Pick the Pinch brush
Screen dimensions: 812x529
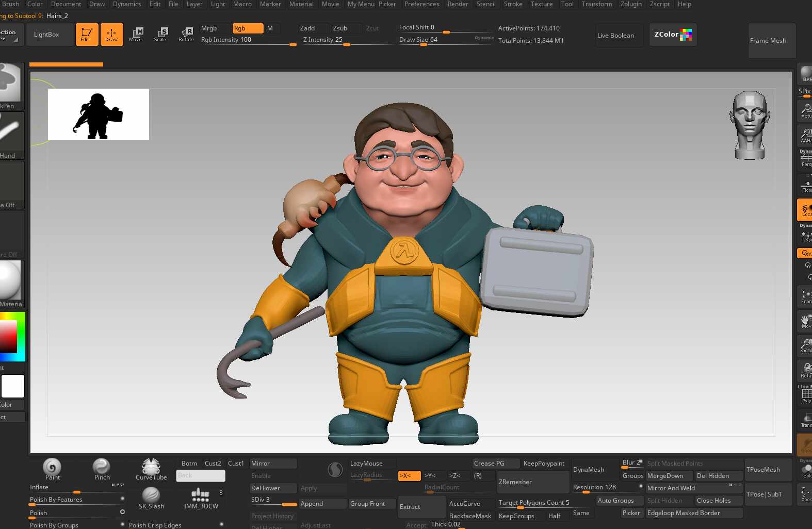click(102, 469)
